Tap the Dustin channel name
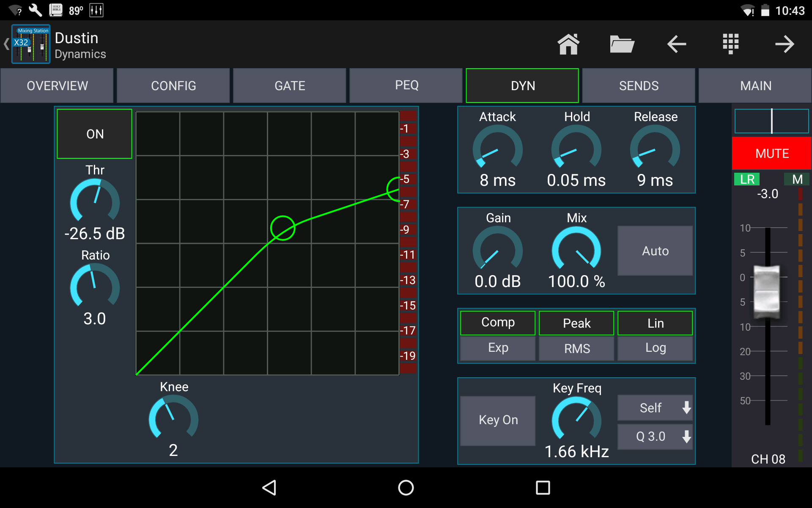The image size is (812, 508). pyautogui.click(x=77, y=38)
